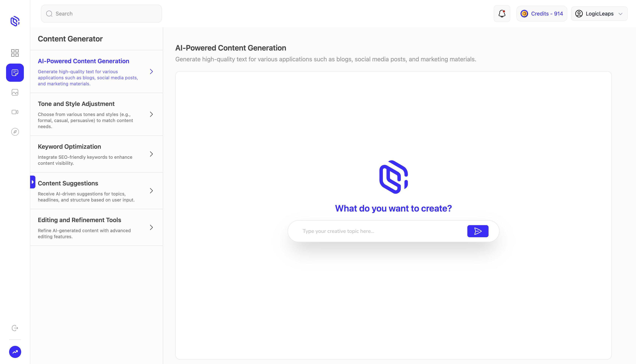The height and width of the screenshot is (364, 636).
Task: Send the creative topic with arrow button
Action: 478,231
